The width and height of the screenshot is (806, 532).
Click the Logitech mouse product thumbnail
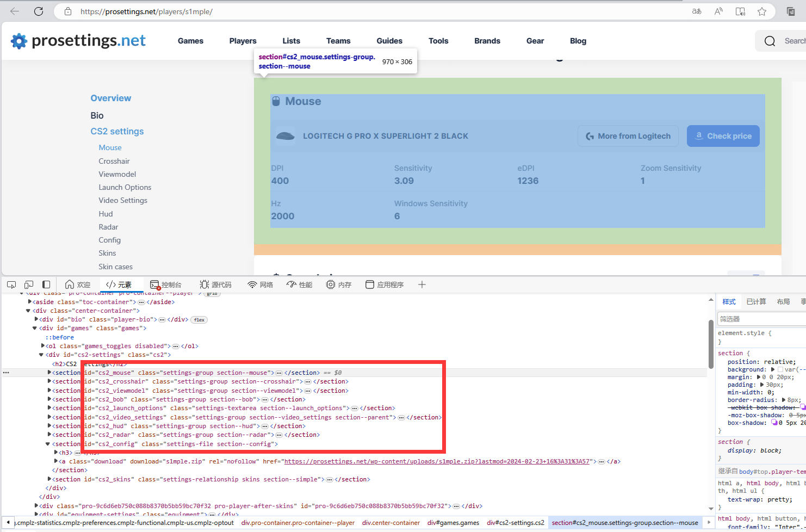coord(286,136)
